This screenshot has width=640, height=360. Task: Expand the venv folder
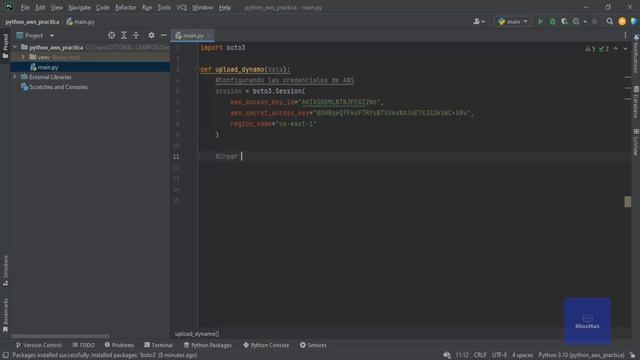(23, 57)
